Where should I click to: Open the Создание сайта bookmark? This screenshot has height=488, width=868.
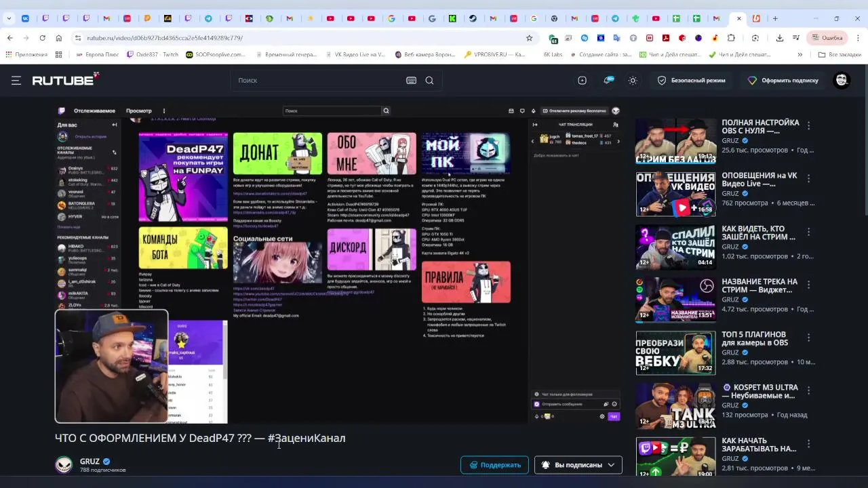pos(600,54)
